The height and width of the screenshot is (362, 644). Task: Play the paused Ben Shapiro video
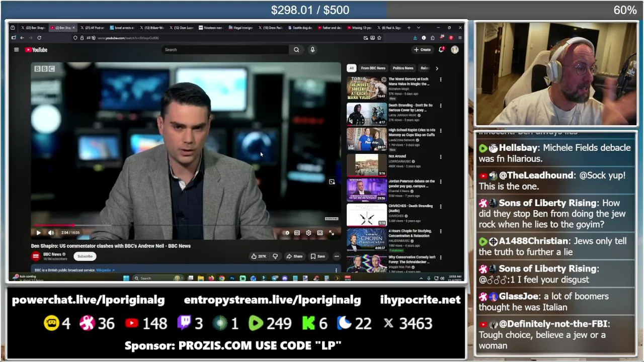[39, 233]
